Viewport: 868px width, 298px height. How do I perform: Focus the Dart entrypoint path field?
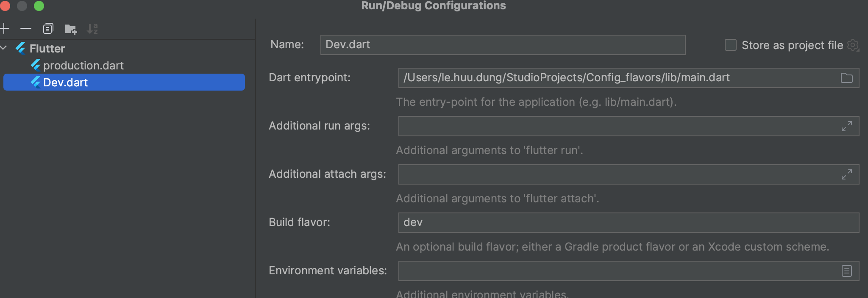[x=615, y=78]
